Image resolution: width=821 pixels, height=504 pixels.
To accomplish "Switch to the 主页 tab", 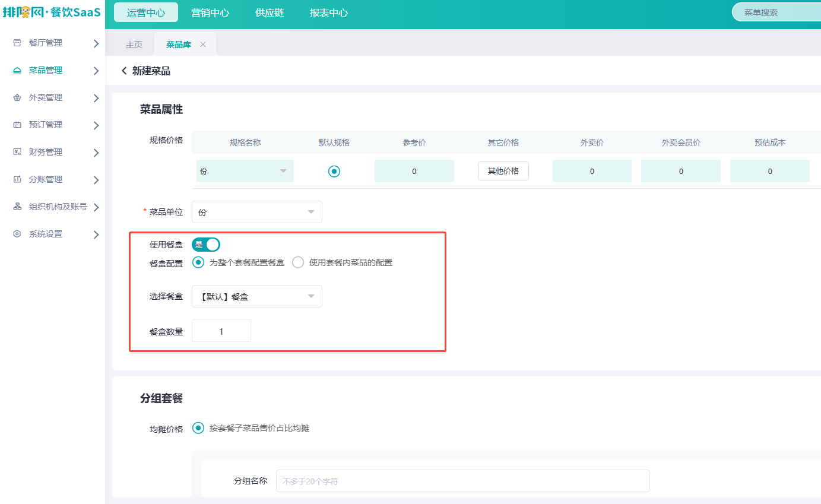I will click(134, 45).
